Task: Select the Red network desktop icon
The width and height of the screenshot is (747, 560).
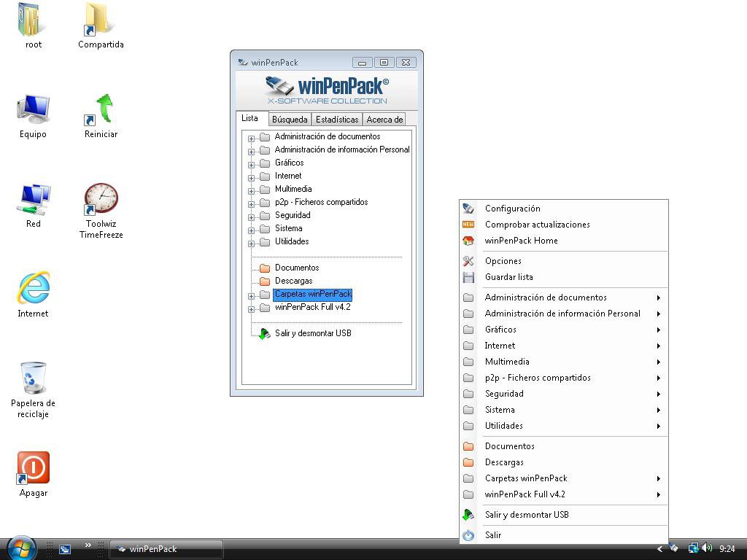Action: (33, 199)
